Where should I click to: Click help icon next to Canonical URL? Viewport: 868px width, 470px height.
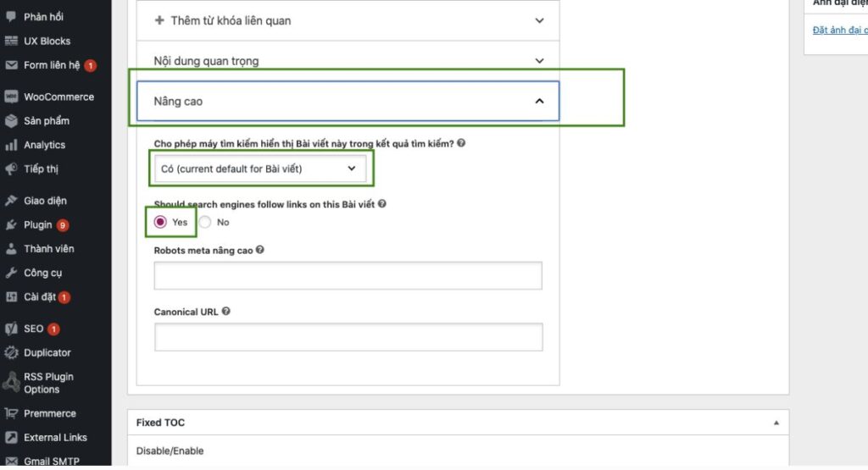point(226,312)
